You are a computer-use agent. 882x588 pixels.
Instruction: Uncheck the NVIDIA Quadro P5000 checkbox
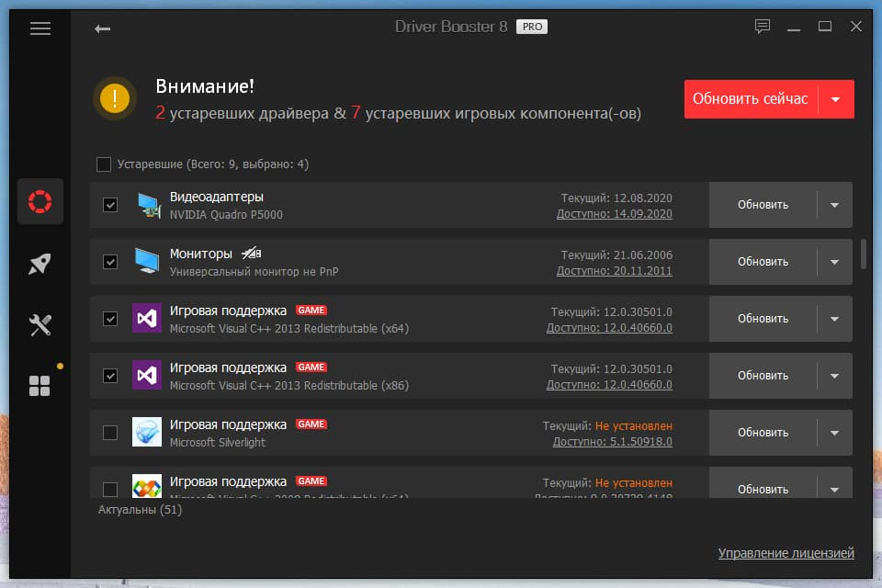[x=110, y=205]
